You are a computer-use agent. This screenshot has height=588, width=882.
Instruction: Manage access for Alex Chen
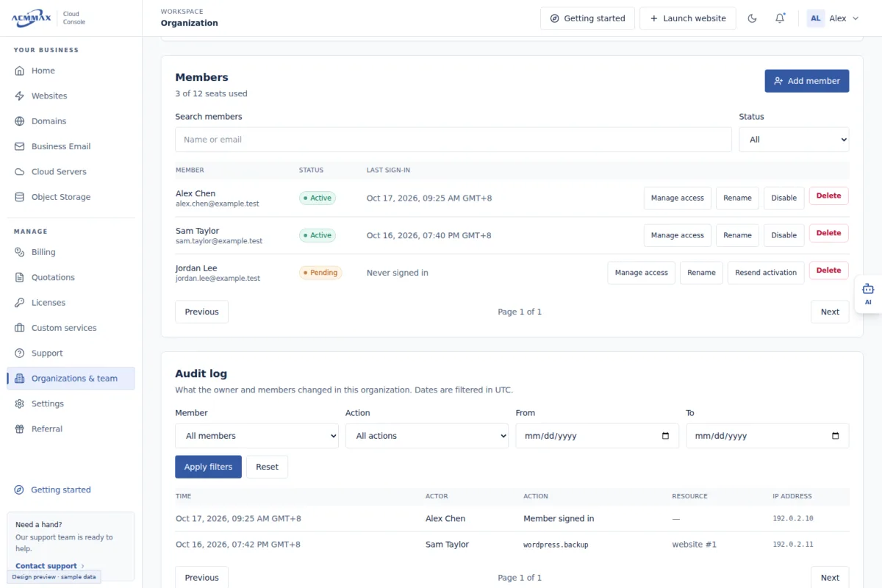678,198
